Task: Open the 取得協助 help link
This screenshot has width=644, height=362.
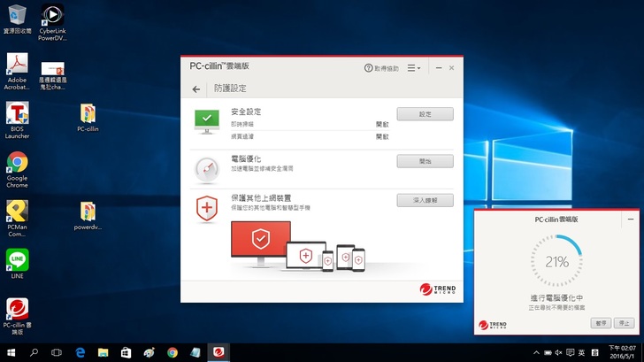Action: (381, 68)
